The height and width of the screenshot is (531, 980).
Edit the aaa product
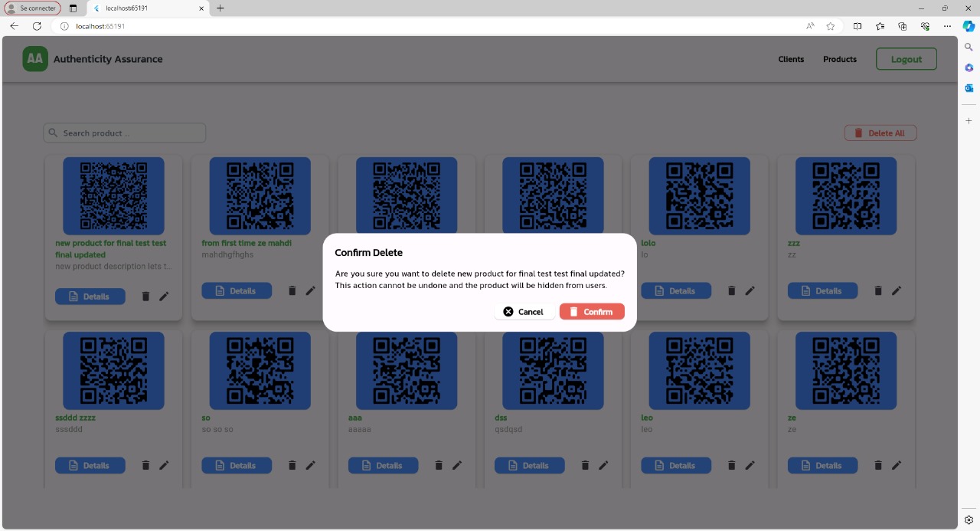[x=457, y=465]
